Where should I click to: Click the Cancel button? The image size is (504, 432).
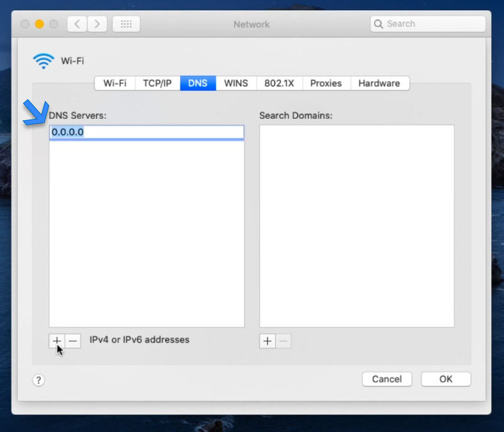point(387,380)
